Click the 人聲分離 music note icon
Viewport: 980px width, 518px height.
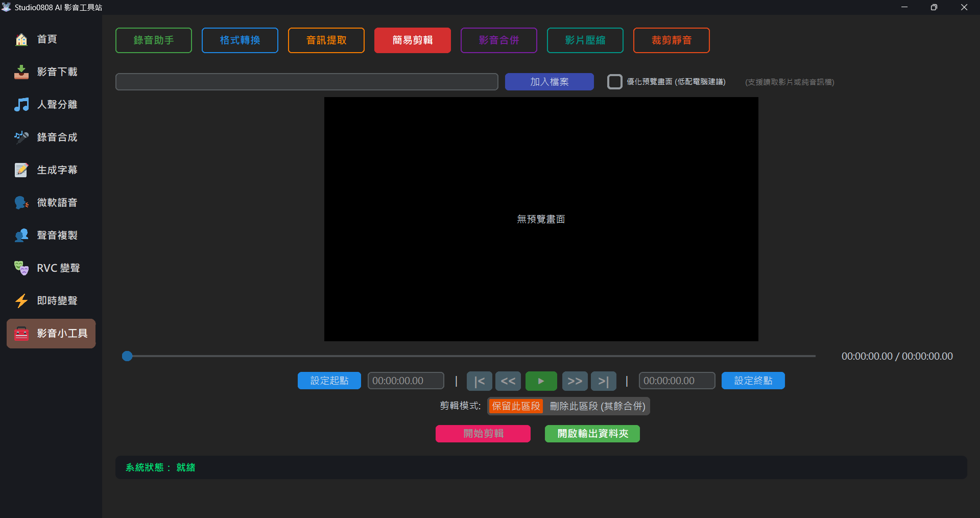tap(21, 105)
